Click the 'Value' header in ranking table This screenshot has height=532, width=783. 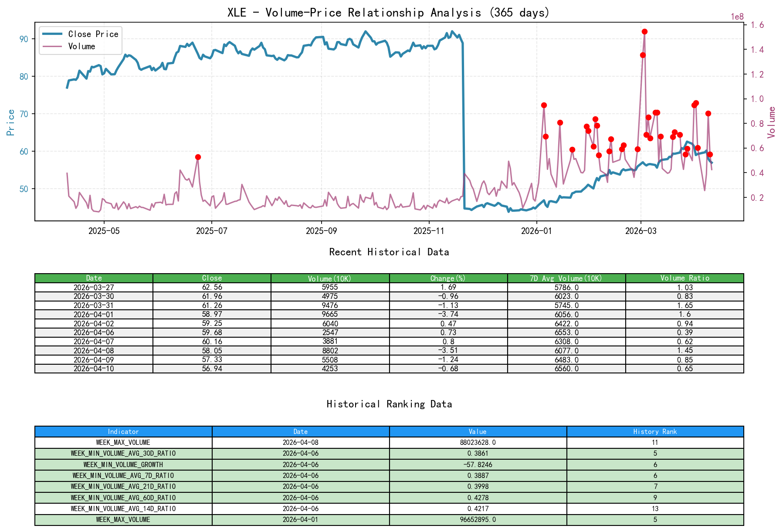click(x=478, y=432)
